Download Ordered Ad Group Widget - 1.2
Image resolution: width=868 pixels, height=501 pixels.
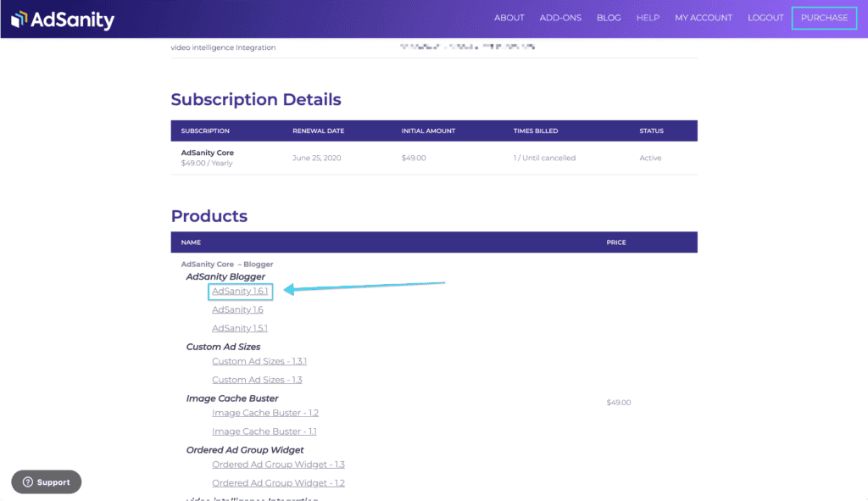tap(277, 482)
